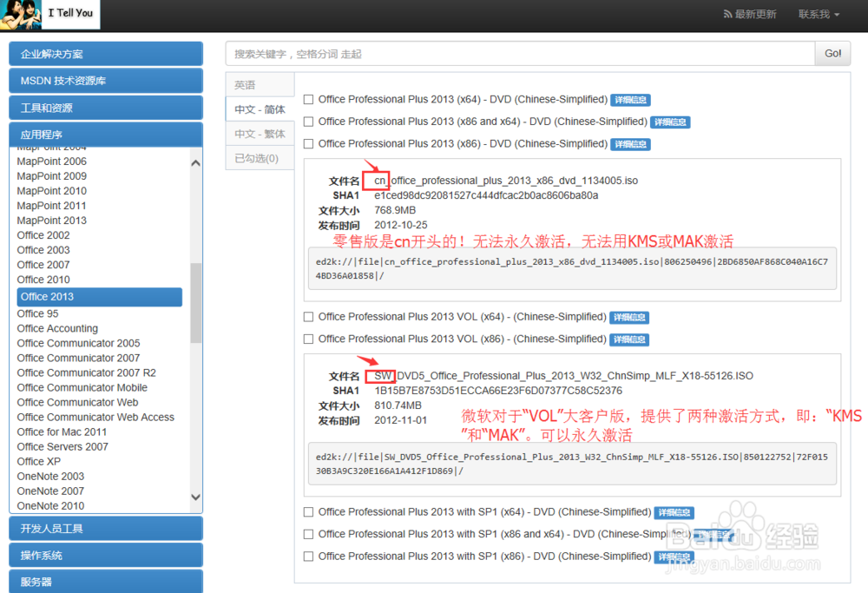Expand the 服务器 panel

pyautogui.click(x=106, y=582)
